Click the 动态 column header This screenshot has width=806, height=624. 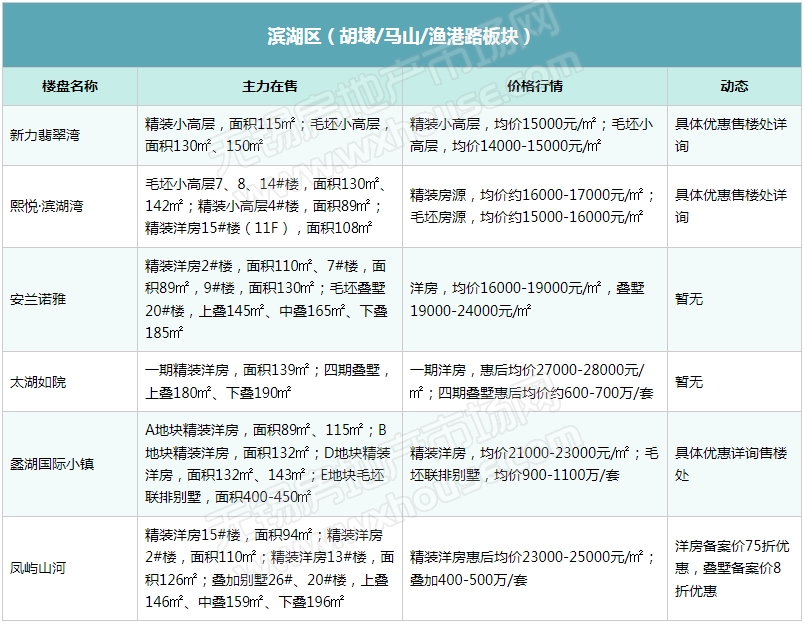[733, 87]
